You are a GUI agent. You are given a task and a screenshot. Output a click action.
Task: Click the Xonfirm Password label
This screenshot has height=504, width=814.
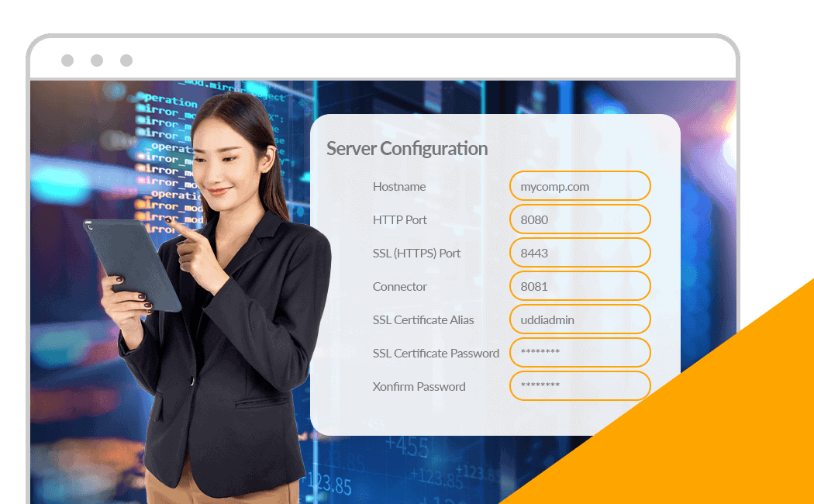pyautogui.click(x=419, y=386)
